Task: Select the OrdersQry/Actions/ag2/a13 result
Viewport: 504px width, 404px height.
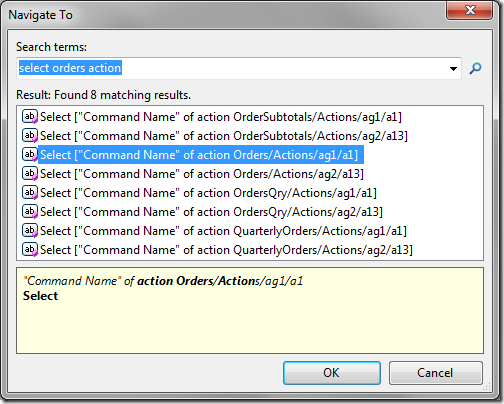Action: pyautogui.click(x=211, y=212)
